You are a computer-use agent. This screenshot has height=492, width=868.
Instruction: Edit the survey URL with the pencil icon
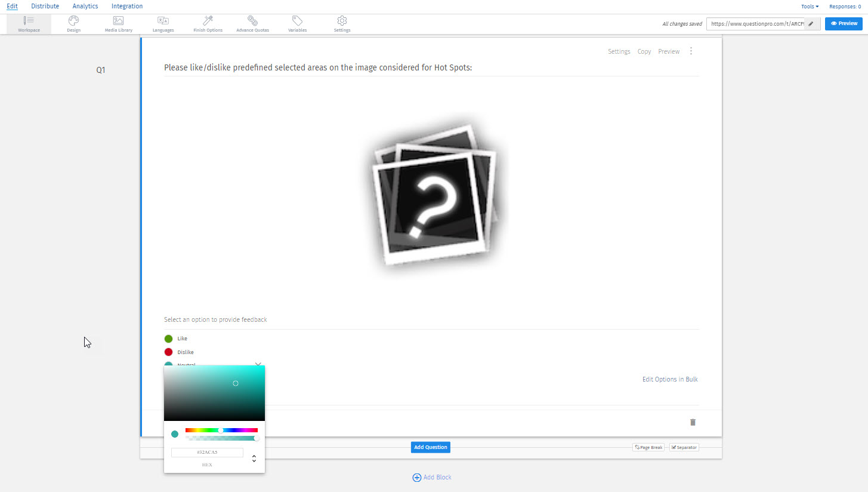(810, 23)
